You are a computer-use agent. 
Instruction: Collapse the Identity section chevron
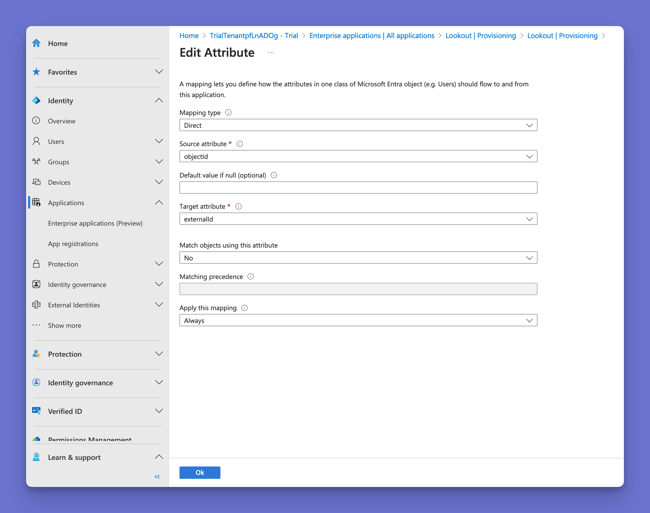coord(159,100)
